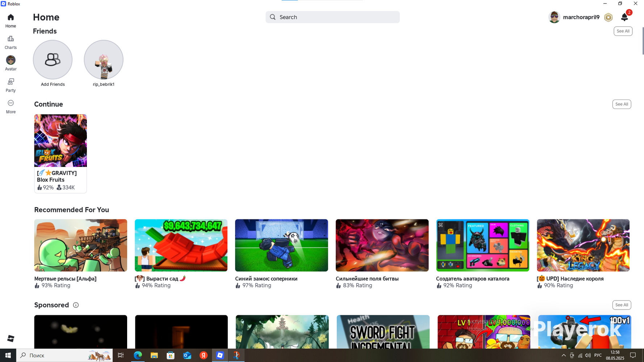The height and width of the screenshot is (362, 644).
Task: Open the Charts section in the sidebar
Action: [11, 42]
